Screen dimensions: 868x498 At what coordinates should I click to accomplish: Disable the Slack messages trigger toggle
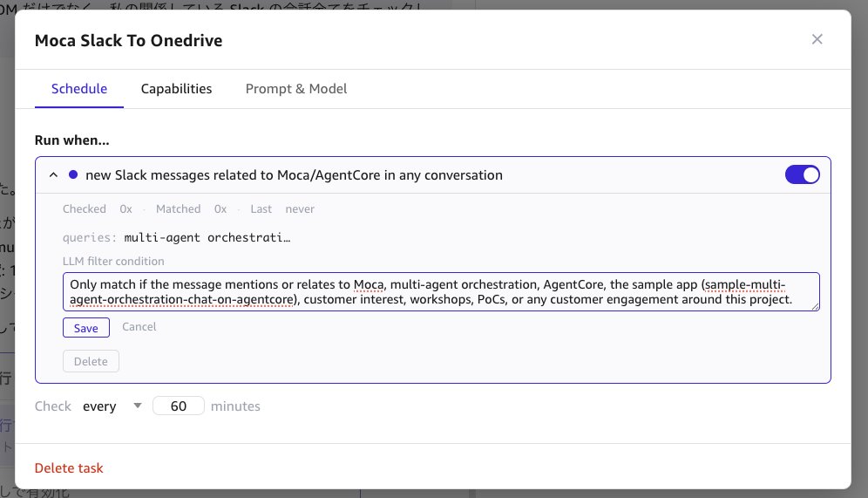(x=802, y=175)
